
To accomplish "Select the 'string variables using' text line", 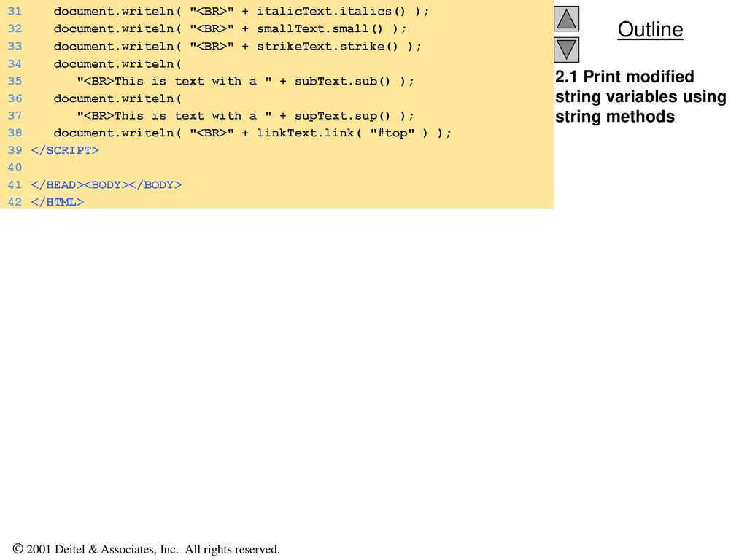I will (640, 97).
